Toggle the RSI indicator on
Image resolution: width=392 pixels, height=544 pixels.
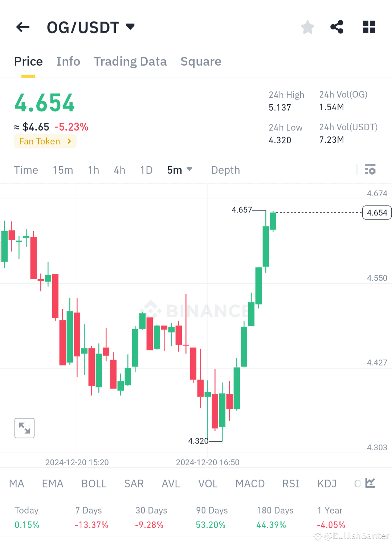point(290,483)
